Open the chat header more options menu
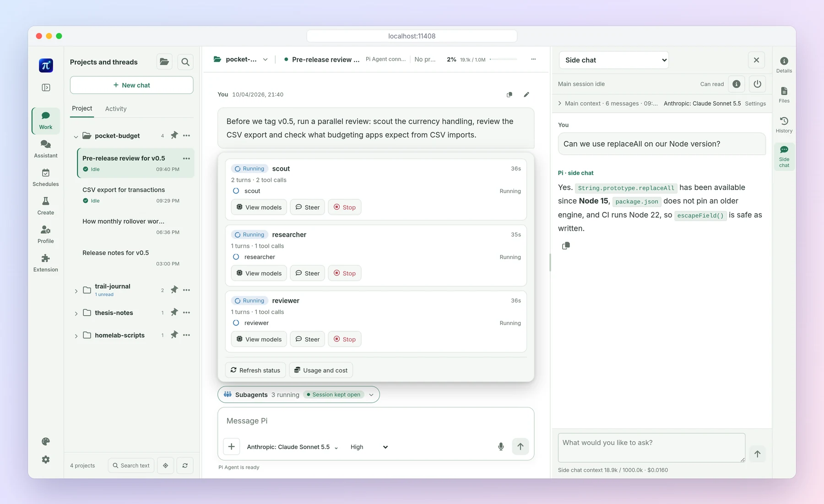Image resolution: width=824 pixels, height=504 pixels. tap(533, 59)
